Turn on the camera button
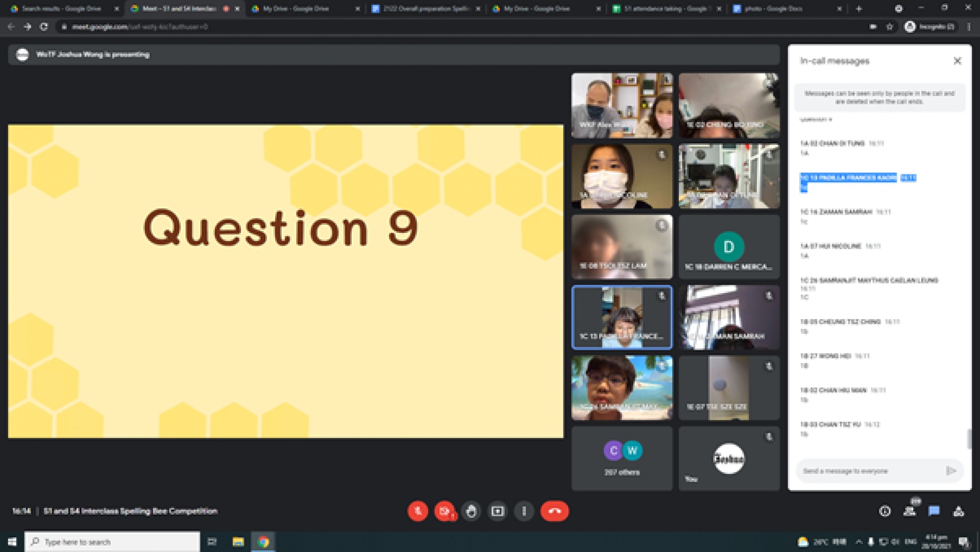The image size is (980, 552). coord(445,511)
